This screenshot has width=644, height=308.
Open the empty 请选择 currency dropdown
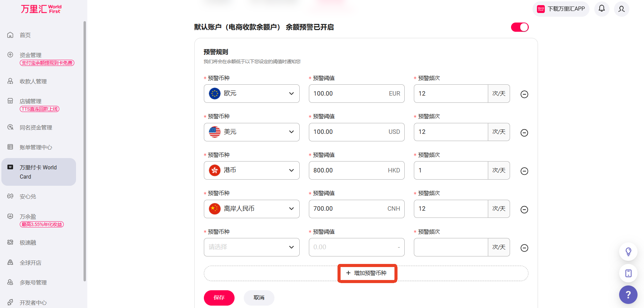252,247
